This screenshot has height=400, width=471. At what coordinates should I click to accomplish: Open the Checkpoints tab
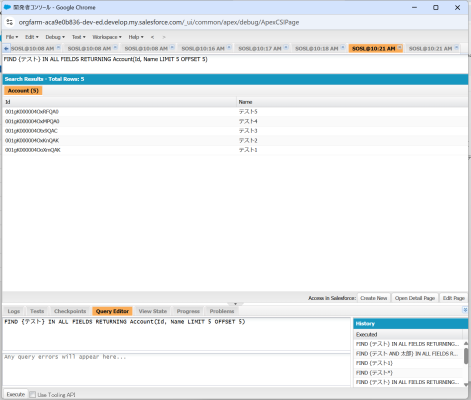tap(70, 311)
